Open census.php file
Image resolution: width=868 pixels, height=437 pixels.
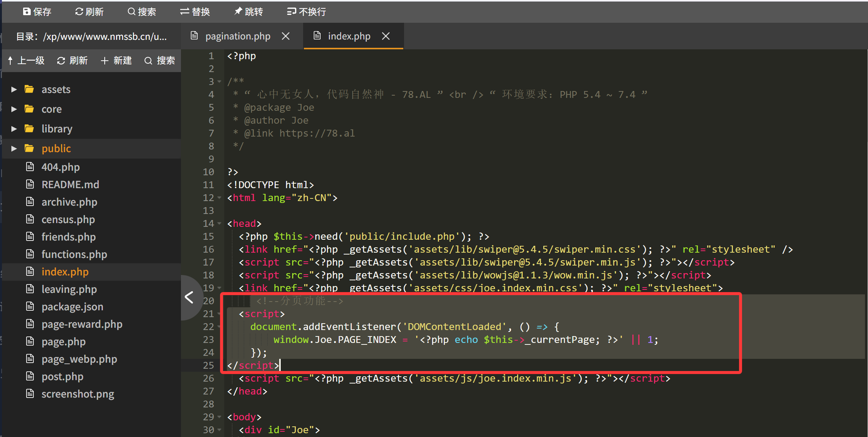pos(68,219)
